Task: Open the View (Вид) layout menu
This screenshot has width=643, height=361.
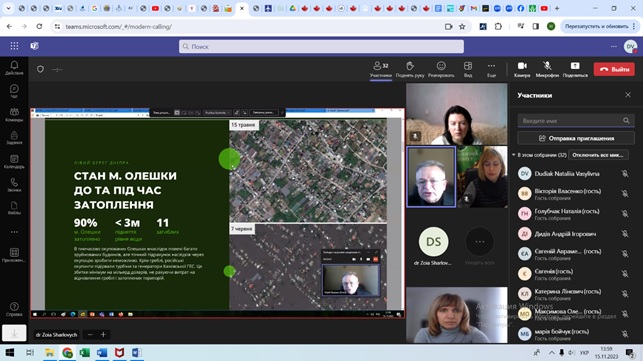Action: click(x=468, y=69)
